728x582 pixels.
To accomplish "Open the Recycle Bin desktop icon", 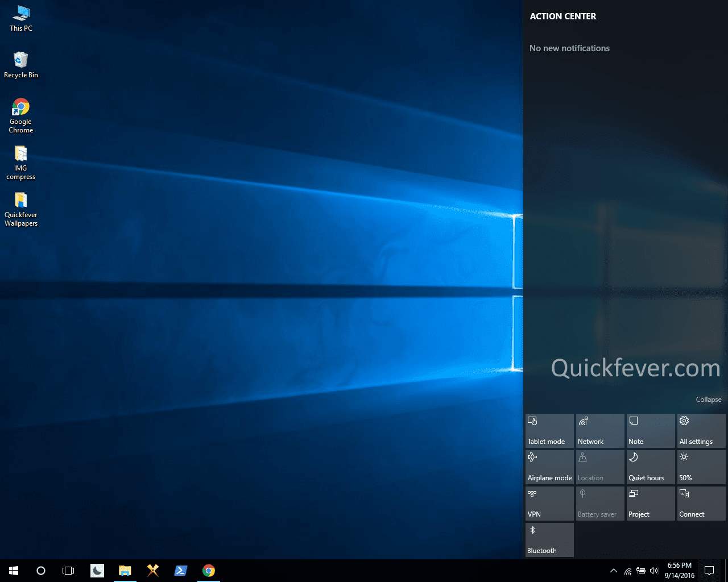I will click(x=21, y=65).
